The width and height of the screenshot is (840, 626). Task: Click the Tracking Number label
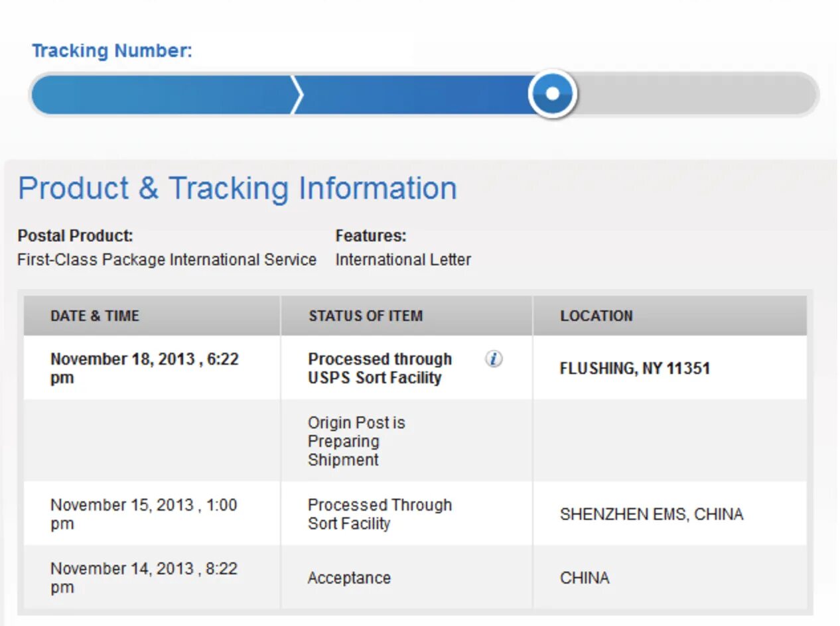pos(112,51)
